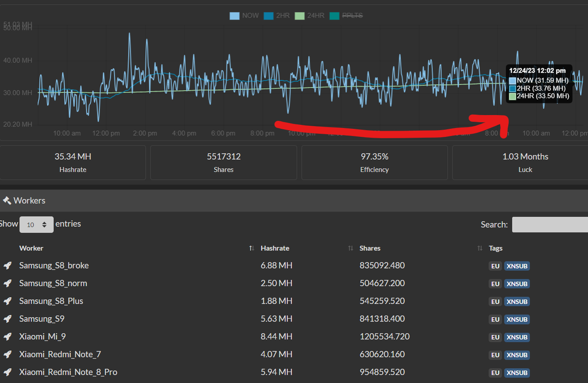Click rocket icon for Xiaomi_Redmi_Note_7
This screenshot has height=383, width=588.
pos(7,355)
